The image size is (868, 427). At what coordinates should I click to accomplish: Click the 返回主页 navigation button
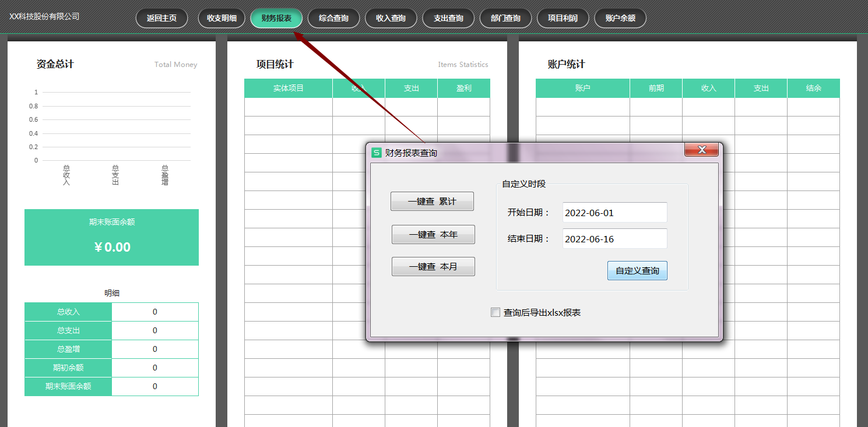pyautogui.click(x=161, y=18)
